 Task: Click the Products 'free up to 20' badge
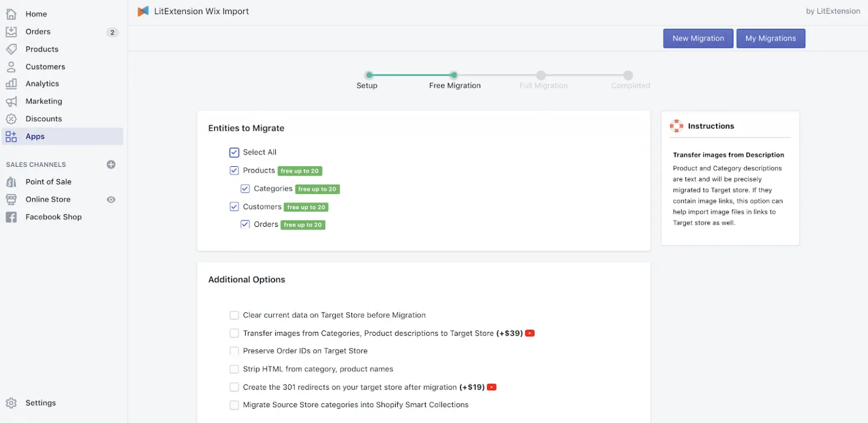pyautogui.click(x=300, y=171)
